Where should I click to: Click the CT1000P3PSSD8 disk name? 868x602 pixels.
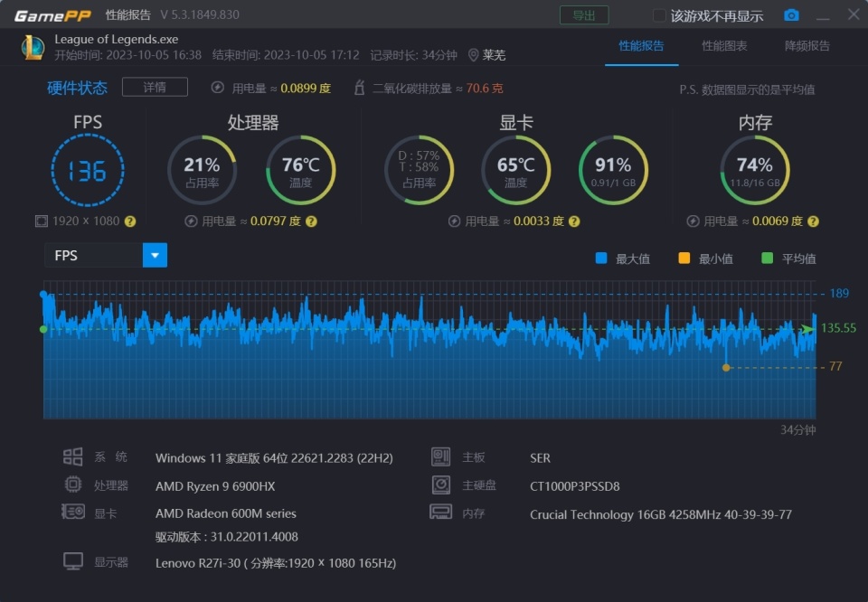point(575,486)
